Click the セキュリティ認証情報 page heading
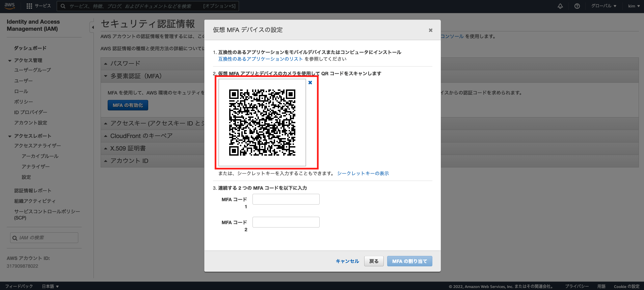This screenshot has height=290, width=644. [x=148, y=24]
